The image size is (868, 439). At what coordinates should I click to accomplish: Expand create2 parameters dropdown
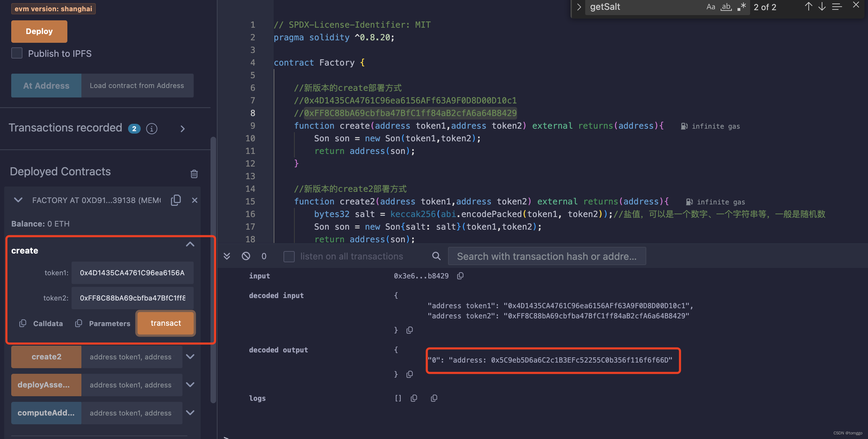pyautogui.click(x=190, y=357)
